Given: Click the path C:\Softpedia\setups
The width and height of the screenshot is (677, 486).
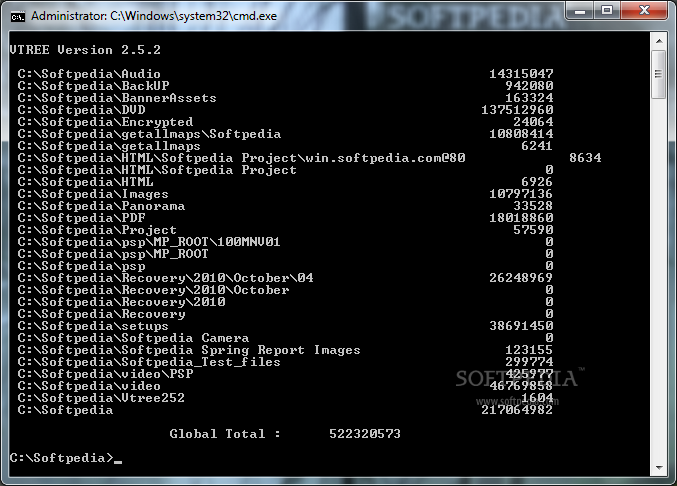Looking at the screenshot, I should tap(93, 326).
